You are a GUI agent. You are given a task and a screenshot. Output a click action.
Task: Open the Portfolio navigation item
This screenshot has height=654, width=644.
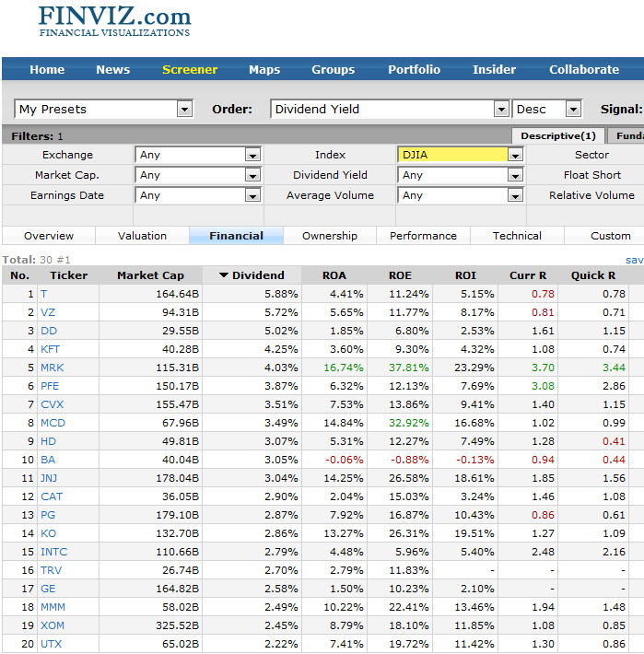click(x=415, y=70)
